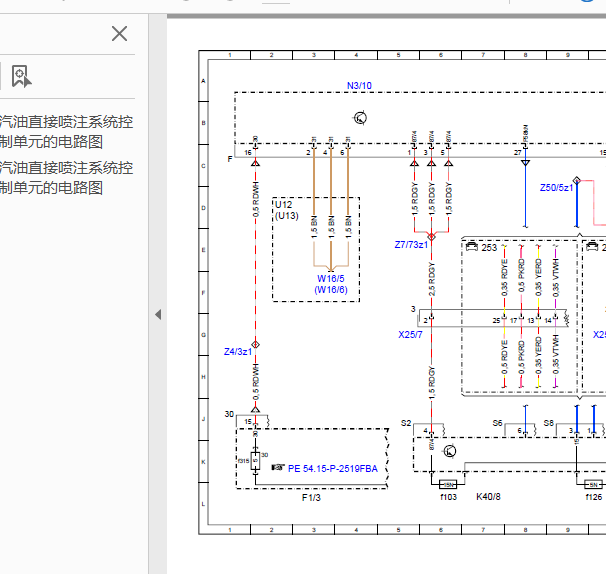Click the K40/8 module label

(488, 497)
